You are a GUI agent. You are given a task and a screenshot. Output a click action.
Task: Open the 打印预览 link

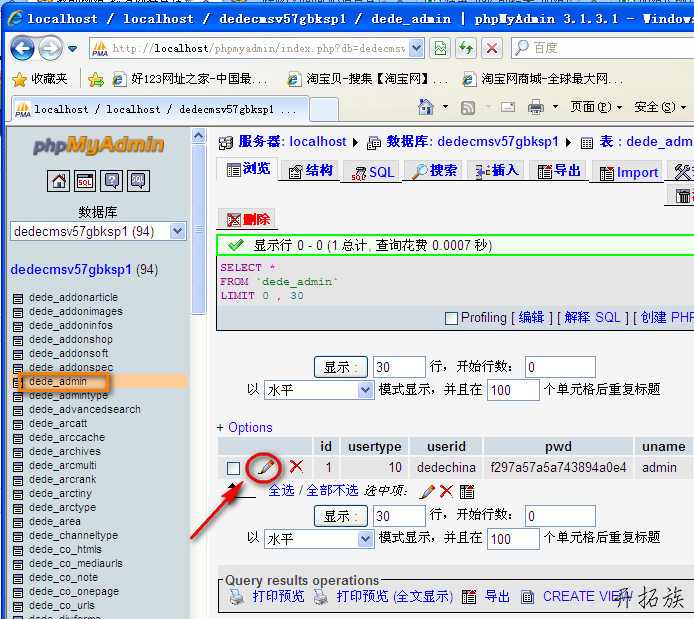[x=278, y=596]
